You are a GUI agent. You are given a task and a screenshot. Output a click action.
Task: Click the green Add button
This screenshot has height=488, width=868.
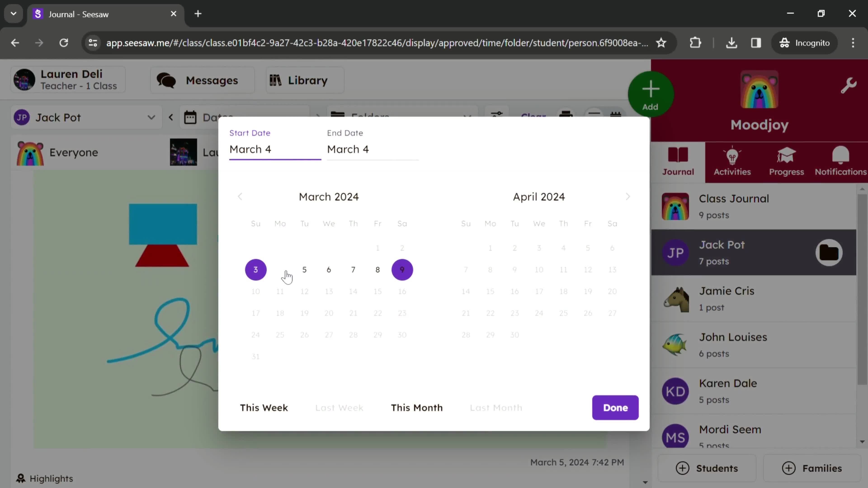(650, 94)
